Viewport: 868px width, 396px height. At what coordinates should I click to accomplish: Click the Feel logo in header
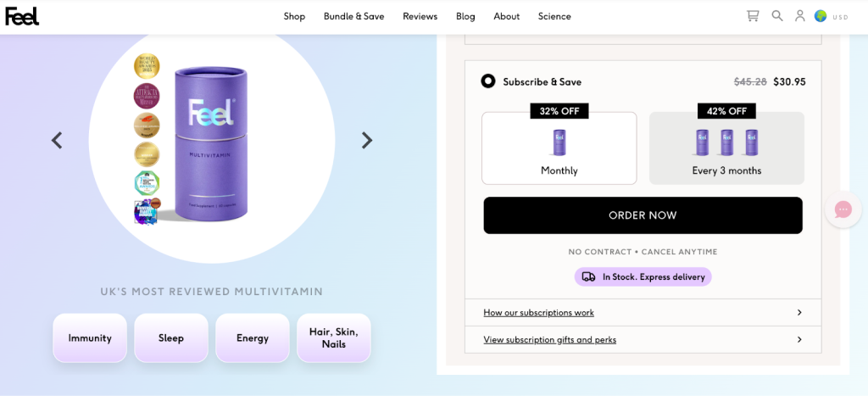coord(22,17)
